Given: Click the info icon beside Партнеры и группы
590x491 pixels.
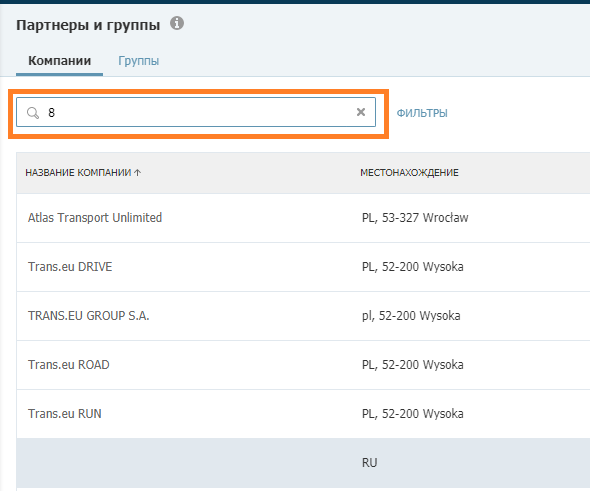Looking at the screenshot, I should [177, 23].
